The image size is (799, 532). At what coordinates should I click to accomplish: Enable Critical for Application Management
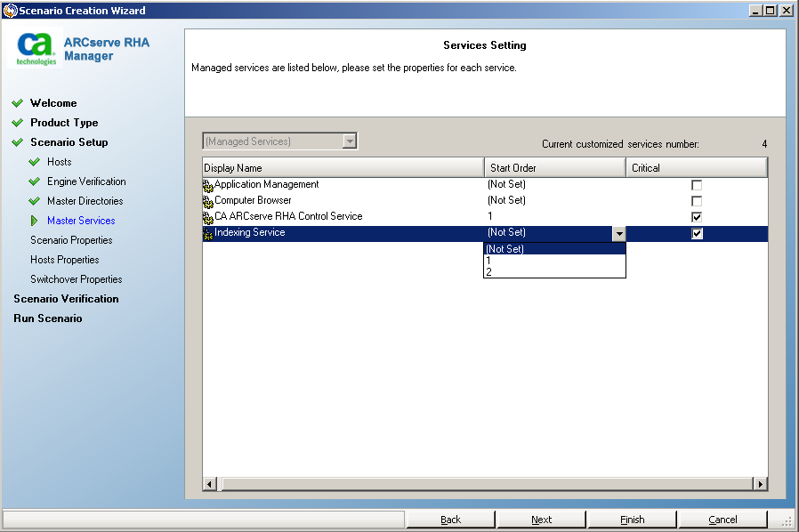coord(697,184)
